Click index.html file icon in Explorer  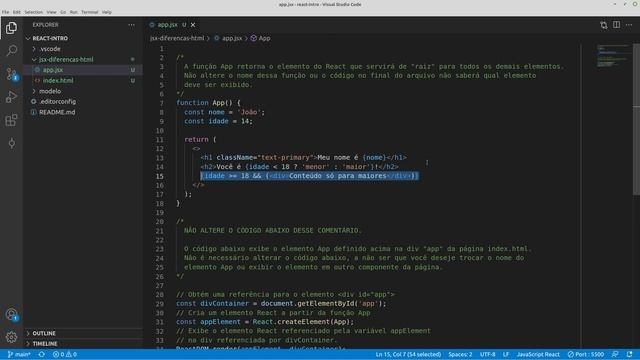(x=38, y=80)
